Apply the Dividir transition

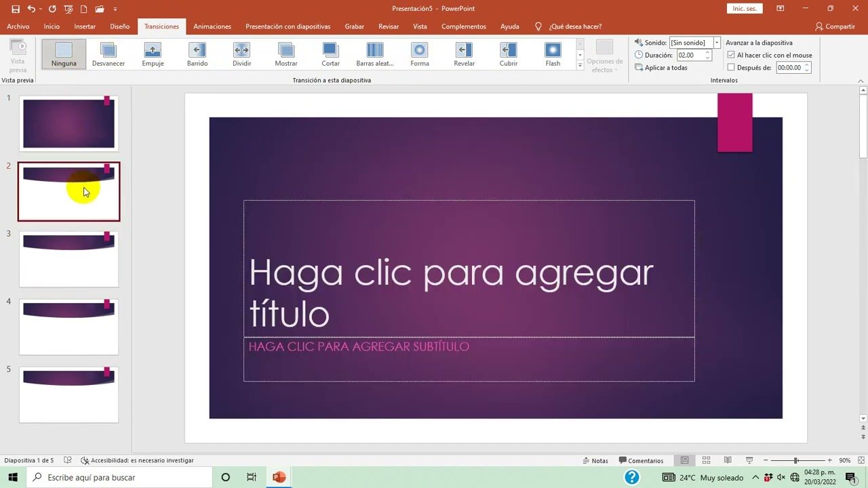(x=241, y=54)
